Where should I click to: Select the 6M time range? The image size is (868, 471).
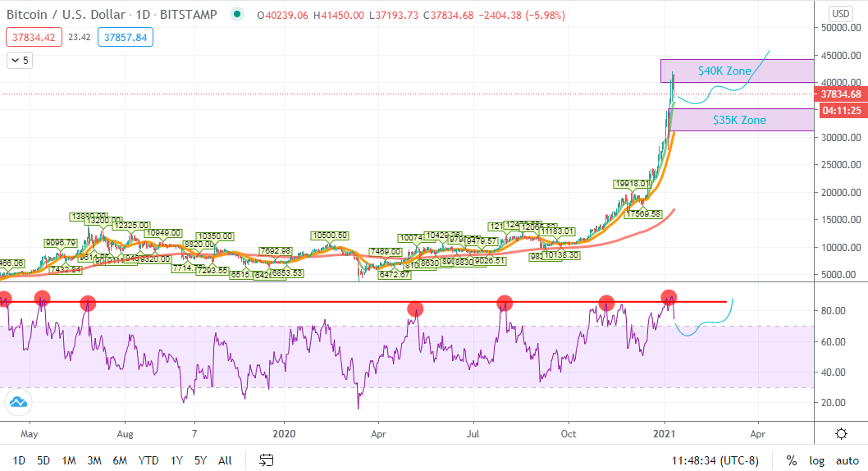click(120, 460)
